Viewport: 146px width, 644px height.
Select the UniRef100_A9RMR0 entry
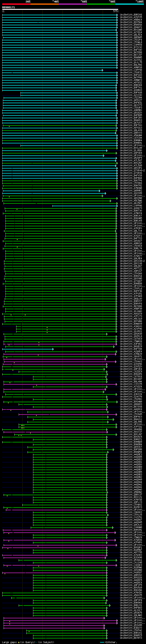(x=131, y=110)
